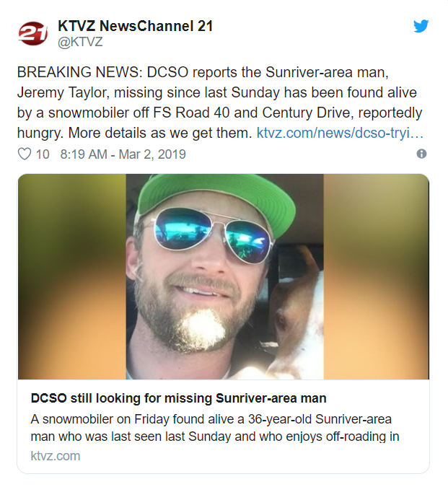Click the KTVZ 21 channel logo avatar
The image size is (448, 487).
click(32, 33)
